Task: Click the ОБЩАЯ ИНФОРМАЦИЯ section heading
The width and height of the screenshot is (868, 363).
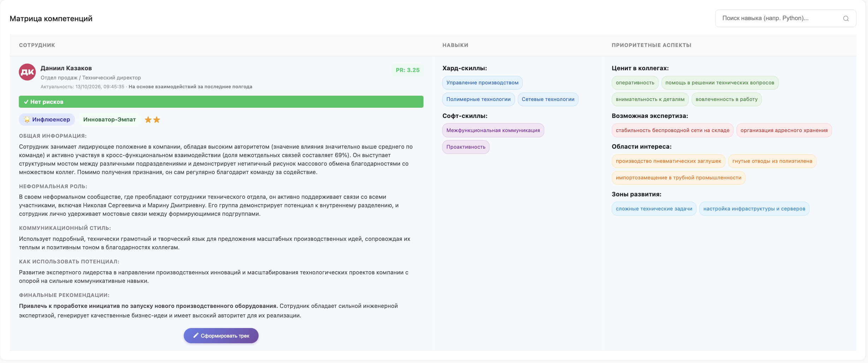Action: point(53,136)
